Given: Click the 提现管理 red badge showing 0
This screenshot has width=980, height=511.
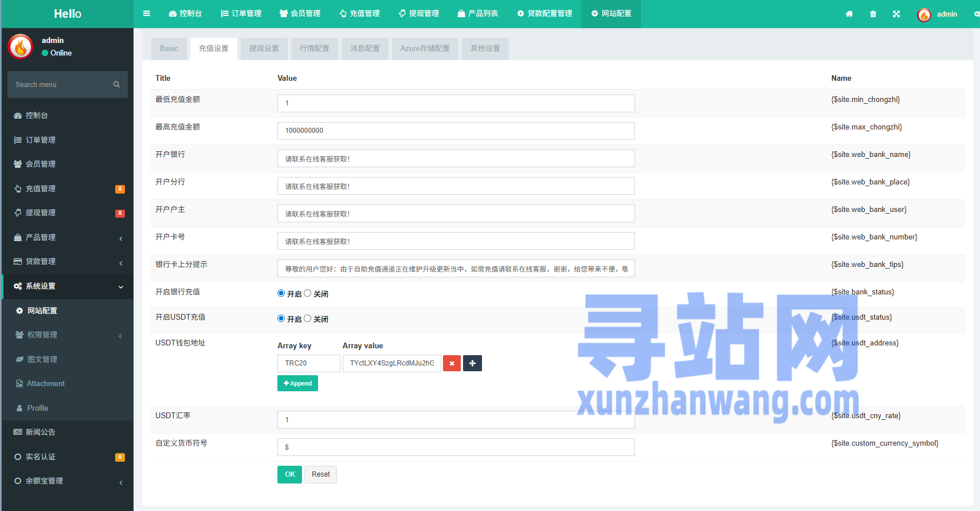Looking at the screenshot, I should (120, 213).
